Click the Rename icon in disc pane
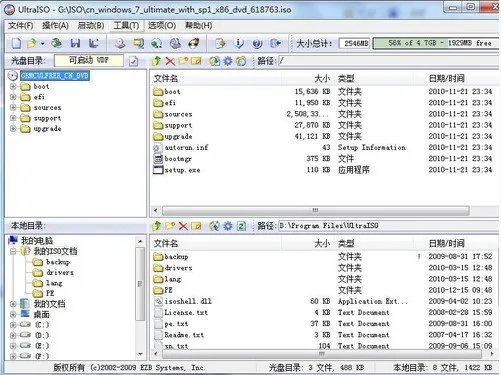The height and width of the screenshot is (375, 501). 196,61
